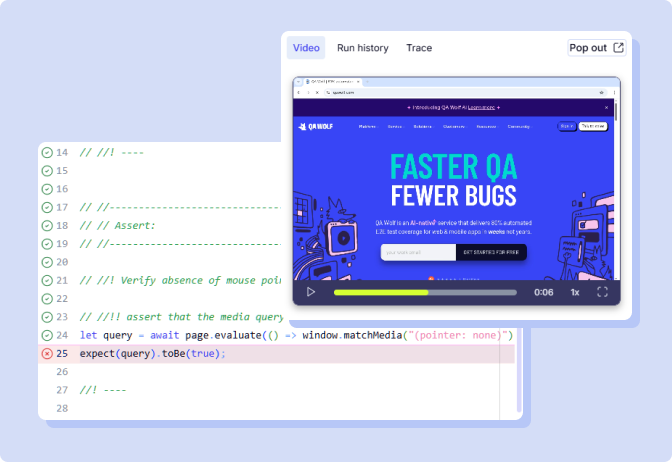672x462 pixels.
Task: Close the announcement banner in video
Action: 606,108
